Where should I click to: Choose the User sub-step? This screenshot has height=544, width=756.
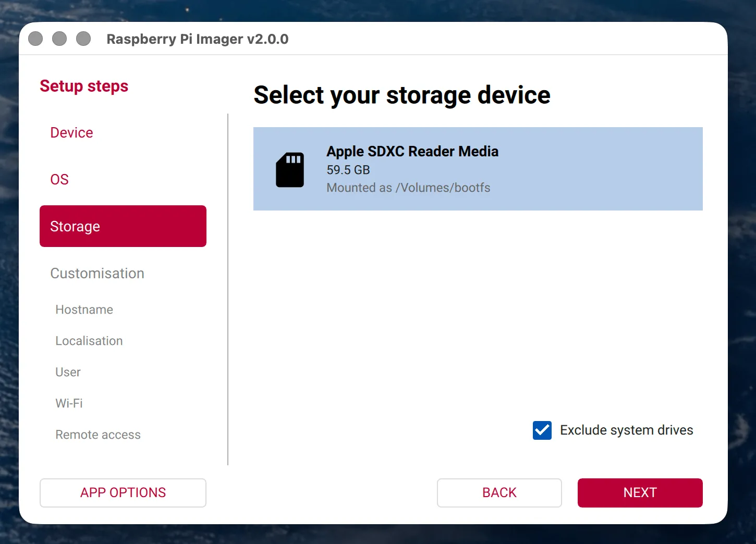[x=68, y=372]
